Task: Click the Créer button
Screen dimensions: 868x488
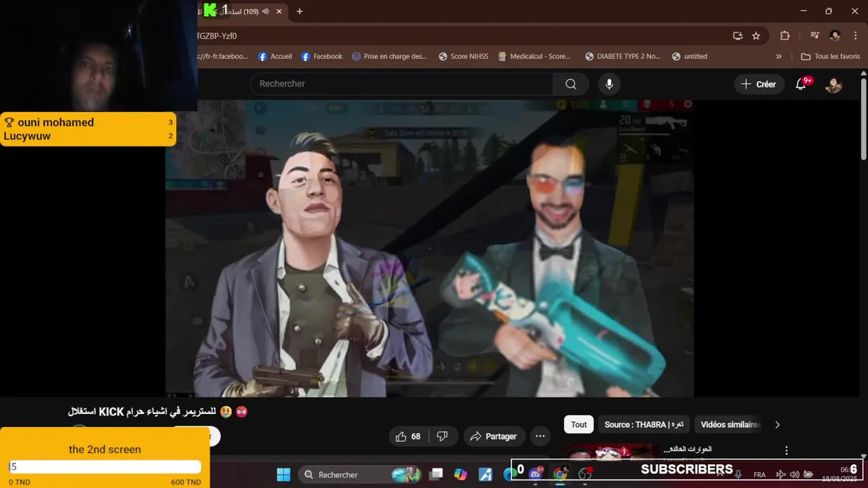Action: click(758, 84)
